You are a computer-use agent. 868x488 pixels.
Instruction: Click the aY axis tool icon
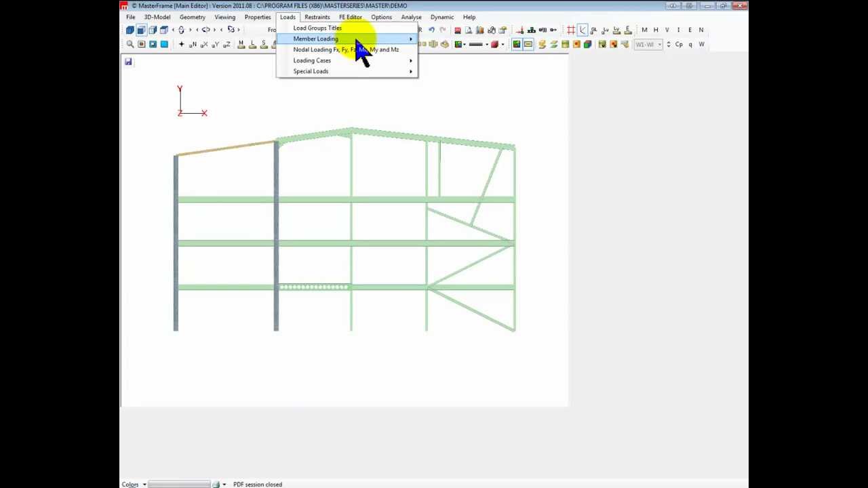tap(216, 44)
